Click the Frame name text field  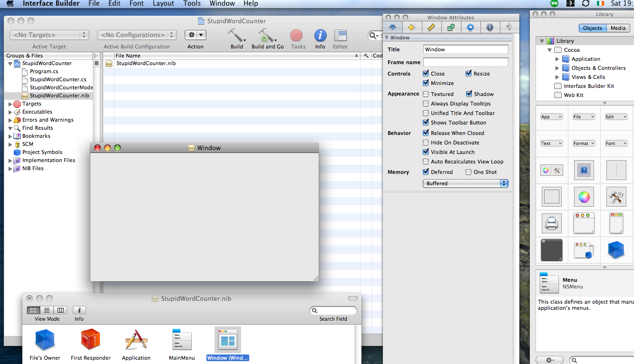click(466, 62)
